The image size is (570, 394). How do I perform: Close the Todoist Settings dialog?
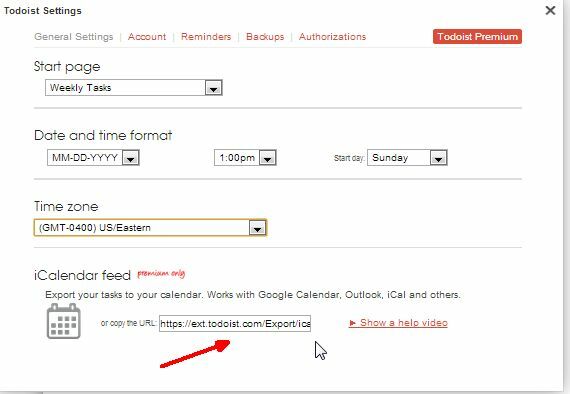pos(550,11)
